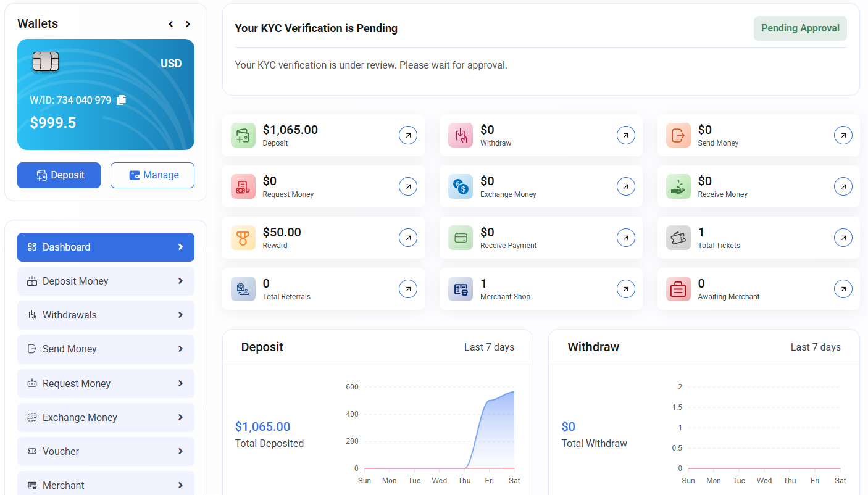Viewport: 868px width, 495px height.
Task: Open the Receive Money stat card arrow
Action: click(843, 186)
